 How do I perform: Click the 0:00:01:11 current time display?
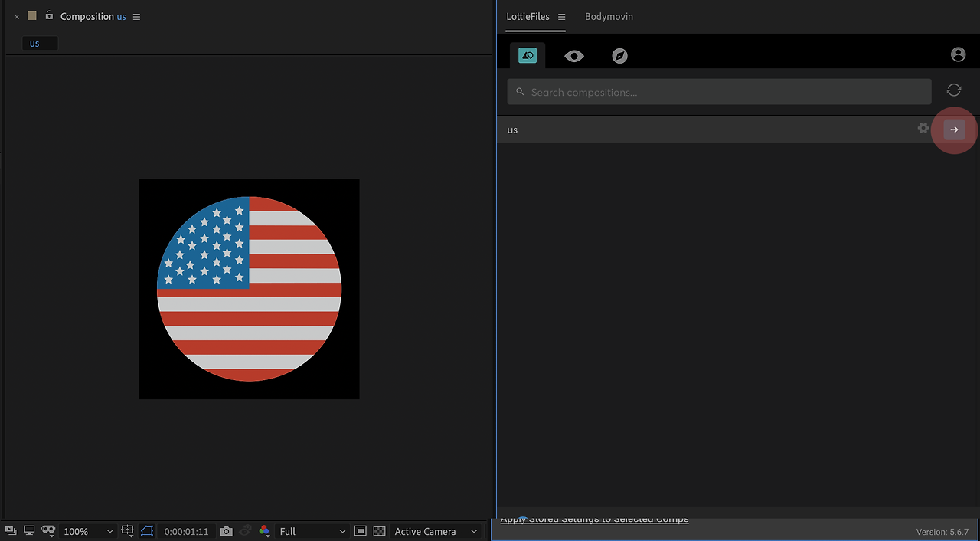coord(186,531)
